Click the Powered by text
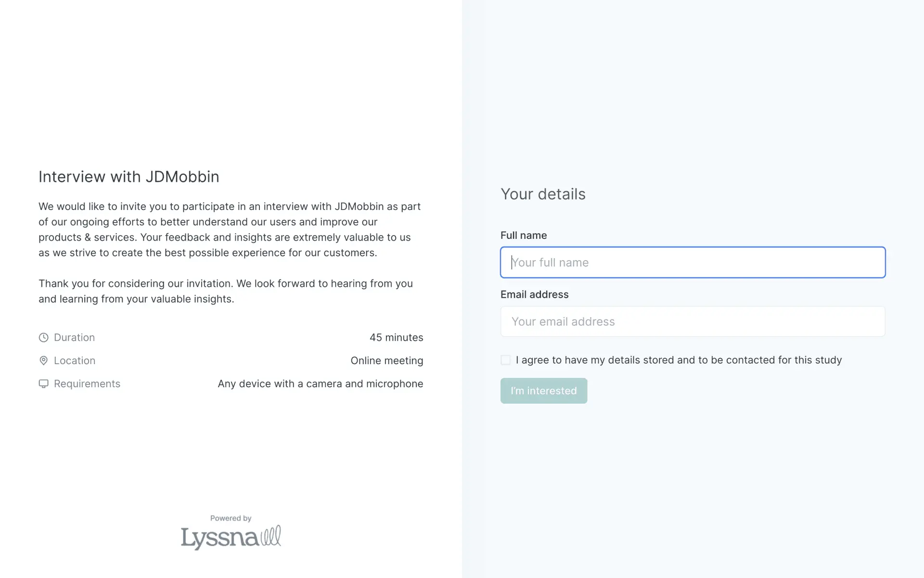 (x=231, y=518)
